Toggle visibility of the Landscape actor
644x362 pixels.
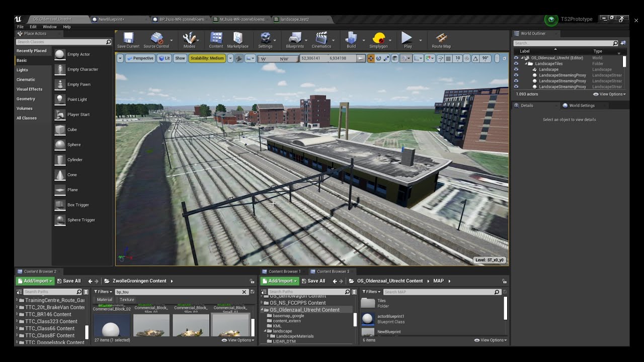(x=516, y=69)
